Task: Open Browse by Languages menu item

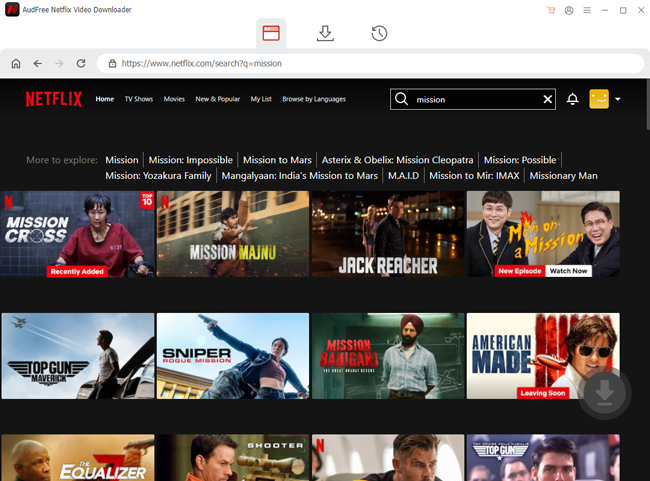Action: tap(314, 99)
